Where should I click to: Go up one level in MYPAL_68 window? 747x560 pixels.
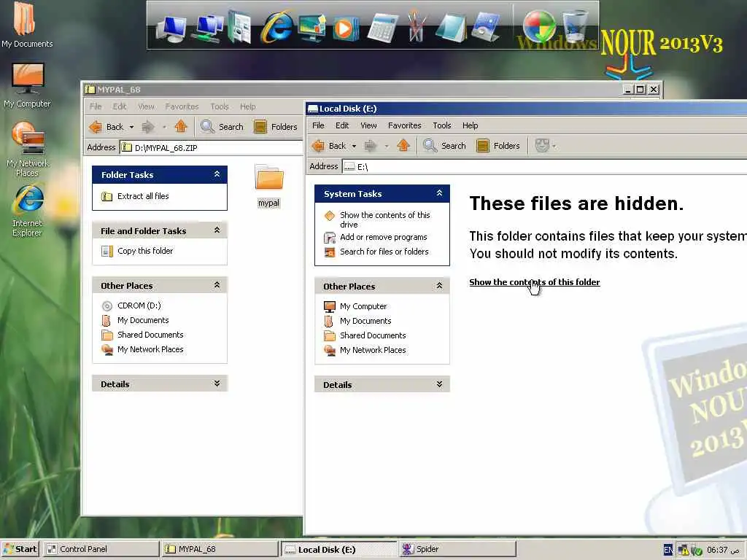pyautogui.click(x=181, y=126)
